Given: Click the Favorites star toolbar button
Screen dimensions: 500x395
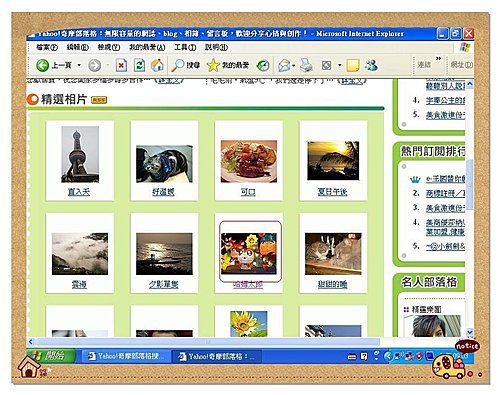Looking at the screenshot, I should point(228,65).
